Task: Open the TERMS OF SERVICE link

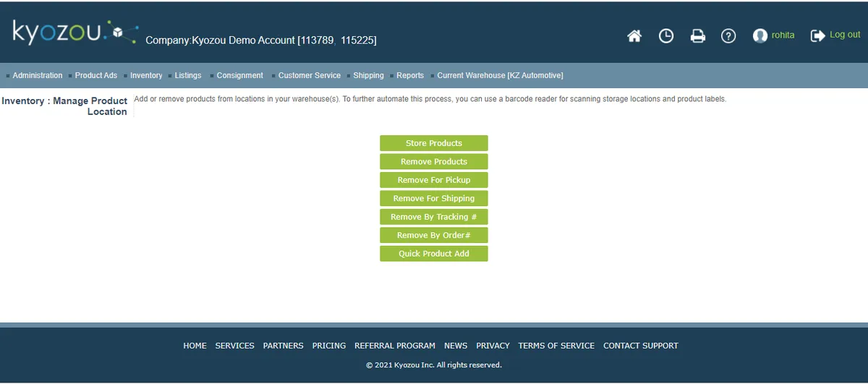Action: tap(556, 346)
